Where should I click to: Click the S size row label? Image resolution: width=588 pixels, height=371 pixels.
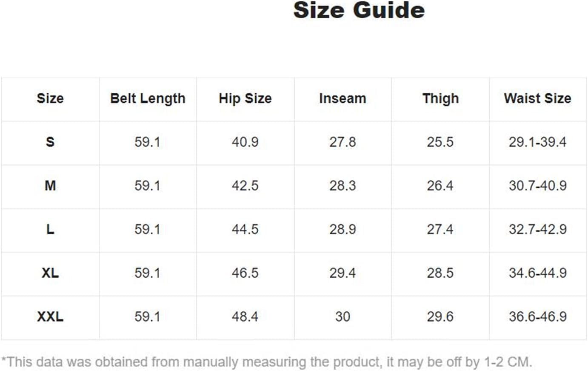(x=50, y=142)
